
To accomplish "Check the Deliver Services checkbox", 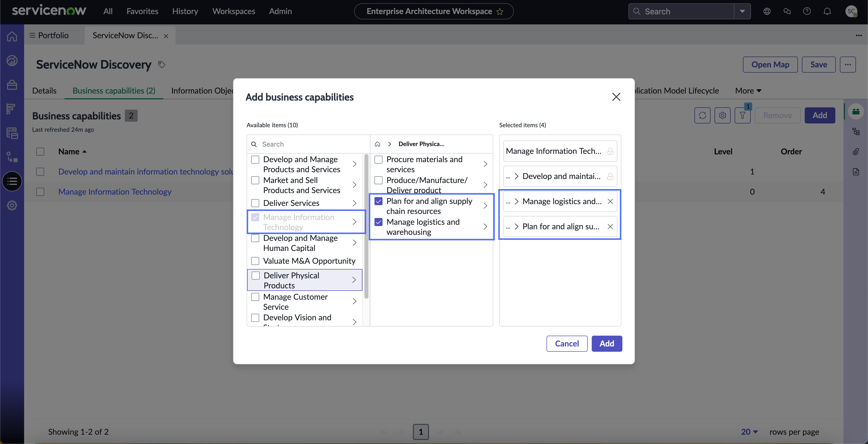I will [255, 203].
